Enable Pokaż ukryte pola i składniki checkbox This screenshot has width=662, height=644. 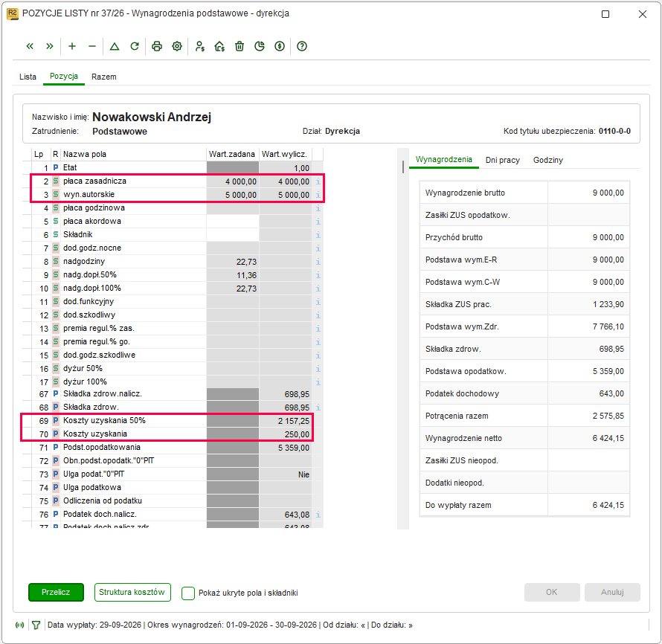click(188, 593)
